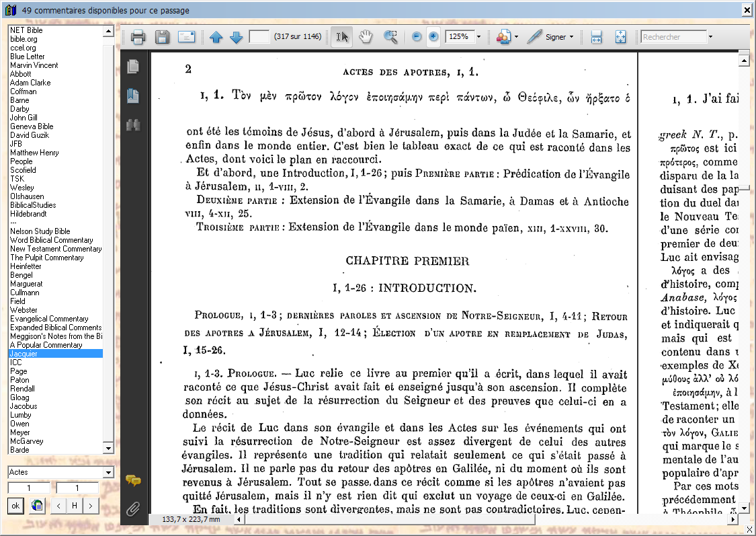The width and height of the screenshot is (756, 536).
Task: Go to the next page with down arrow
Action: point(237,37)
